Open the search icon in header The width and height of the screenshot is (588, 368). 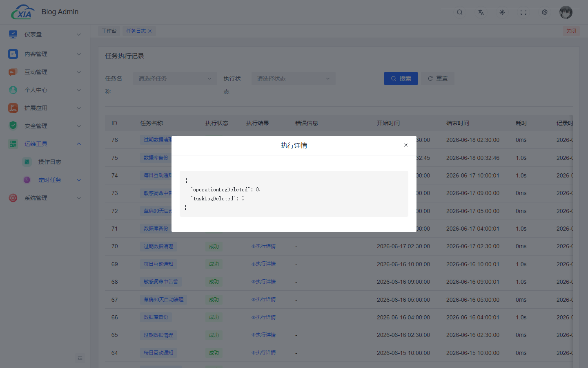click(x=460, y=12)
